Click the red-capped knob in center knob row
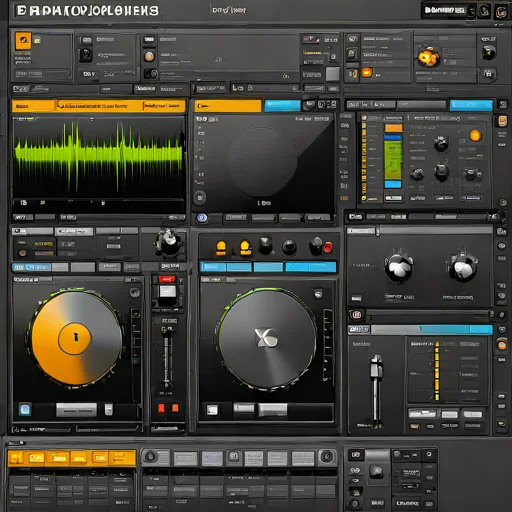Viewport: 512px width, 512px height. click(328, 247)
